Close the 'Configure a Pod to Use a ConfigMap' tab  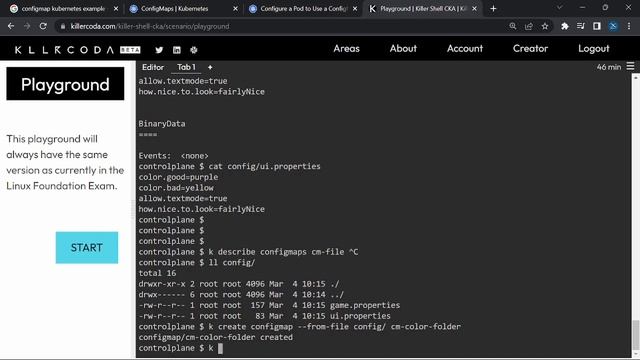click(x=355, y=9)
